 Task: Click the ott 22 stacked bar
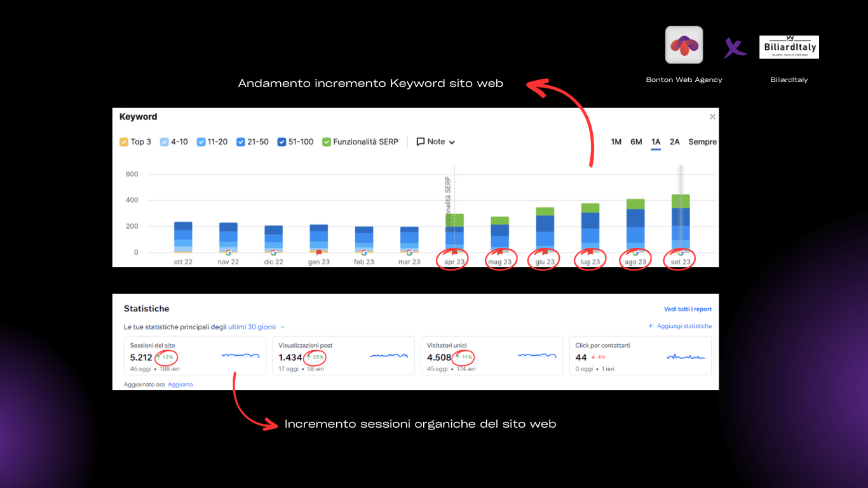point(183,237)
